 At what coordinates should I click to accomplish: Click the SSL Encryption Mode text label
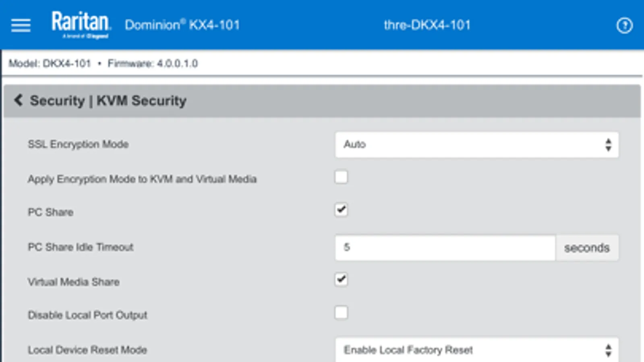[78, 144]
